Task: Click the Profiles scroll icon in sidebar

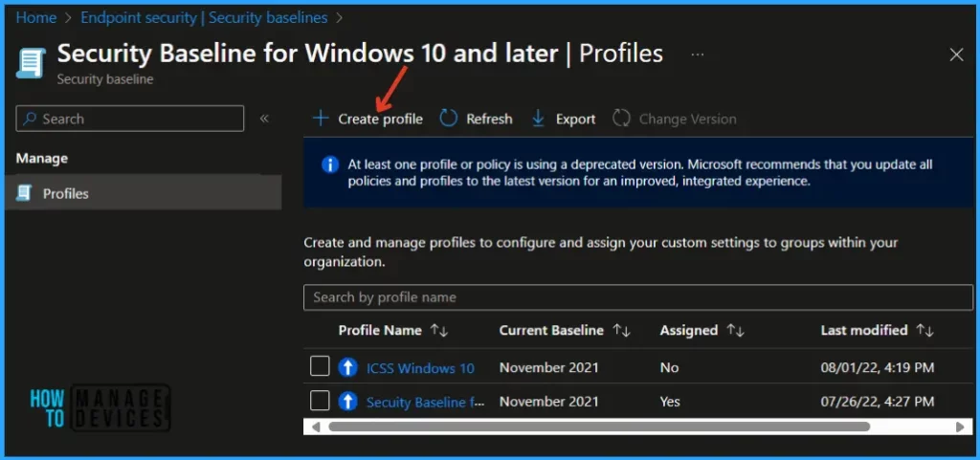Action: [x=23, y=193]
